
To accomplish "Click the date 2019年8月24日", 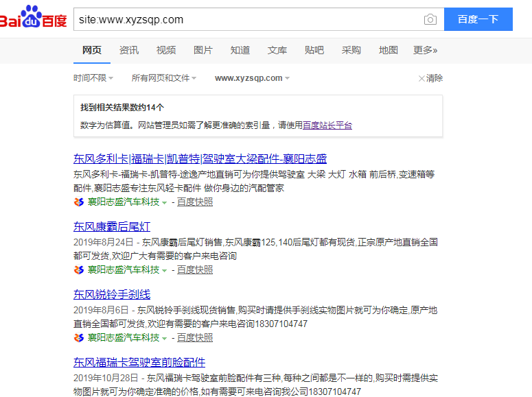I will 103,243.
